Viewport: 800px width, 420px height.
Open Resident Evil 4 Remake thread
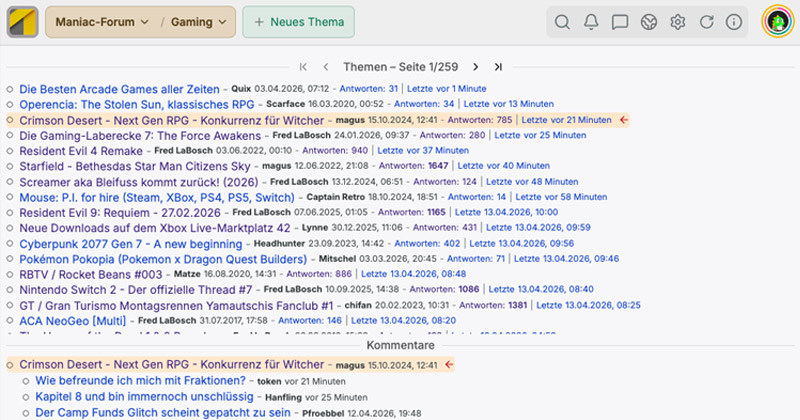coord(81,151)
